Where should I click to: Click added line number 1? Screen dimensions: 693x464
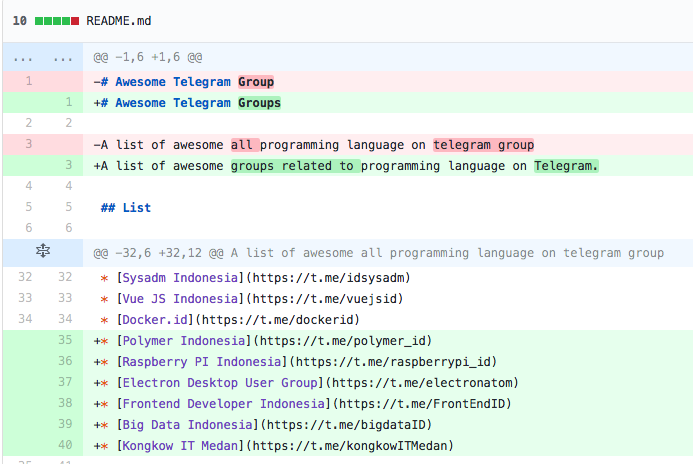coord(69,103)
